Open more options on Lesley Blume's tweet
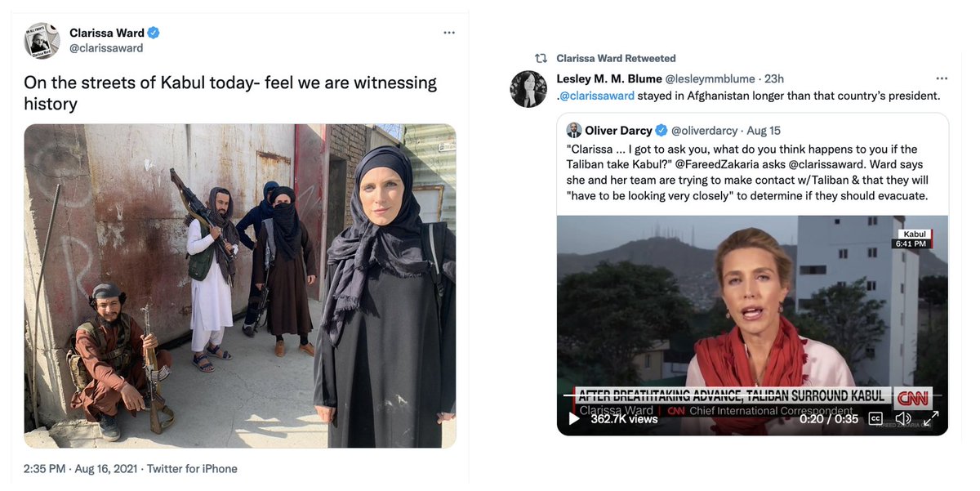 coord(942,78)
